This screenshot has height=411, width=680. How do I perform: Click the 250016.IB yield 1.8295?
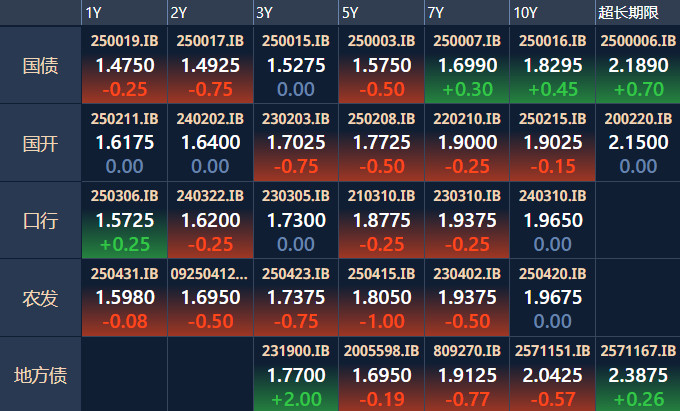pos(553,66)
